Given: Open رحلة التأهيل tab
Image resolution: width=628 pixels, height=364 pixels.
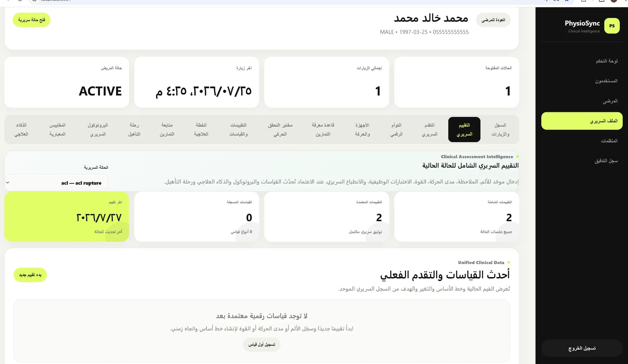Looking at the screenshot, I should (x=134, y=130).
